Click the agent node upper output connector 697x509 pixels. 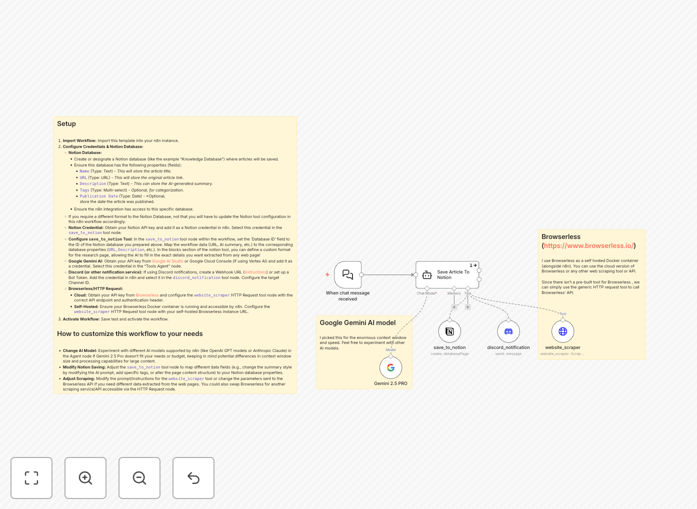pos(479,270)
